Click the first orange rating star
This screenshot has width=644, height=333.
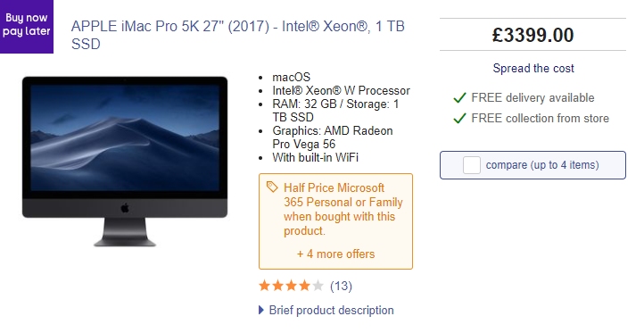tap(265, 286)
